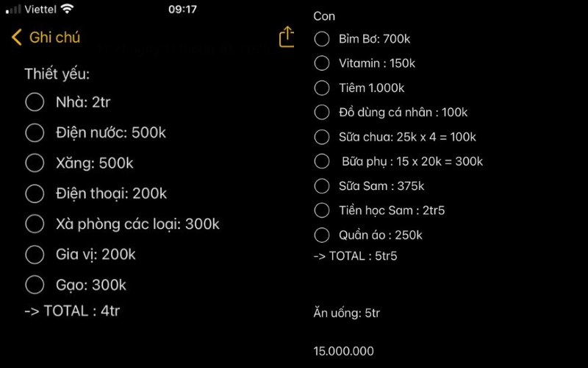Place cursor in the 15.000.000 line

344,351
